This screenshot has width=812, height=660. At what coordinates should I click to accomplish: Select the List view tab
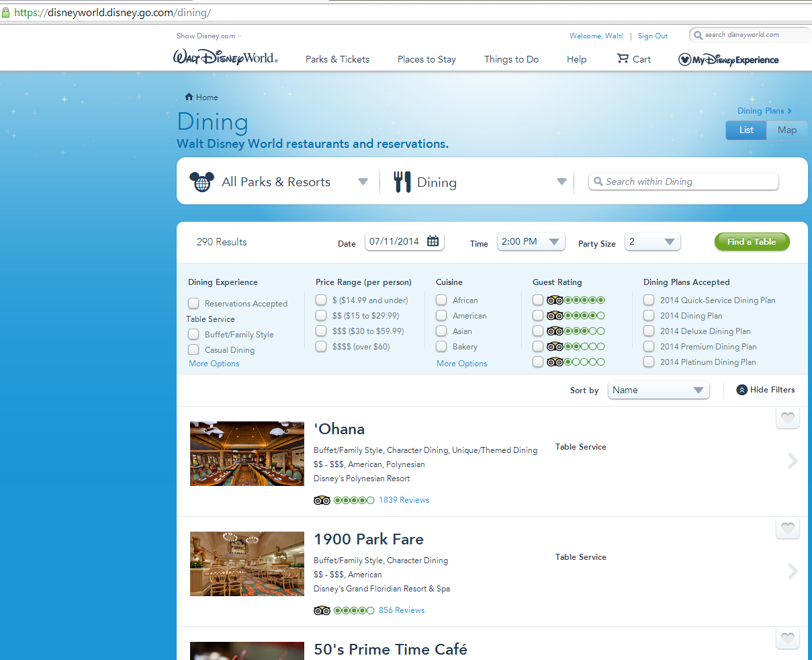746,130
